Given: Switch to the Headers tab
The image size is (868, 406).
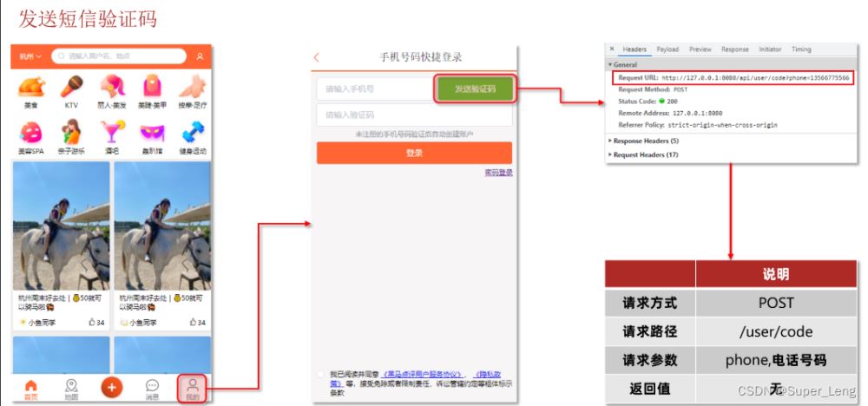Looking at the screenshot, I should [x=635, y=49].
